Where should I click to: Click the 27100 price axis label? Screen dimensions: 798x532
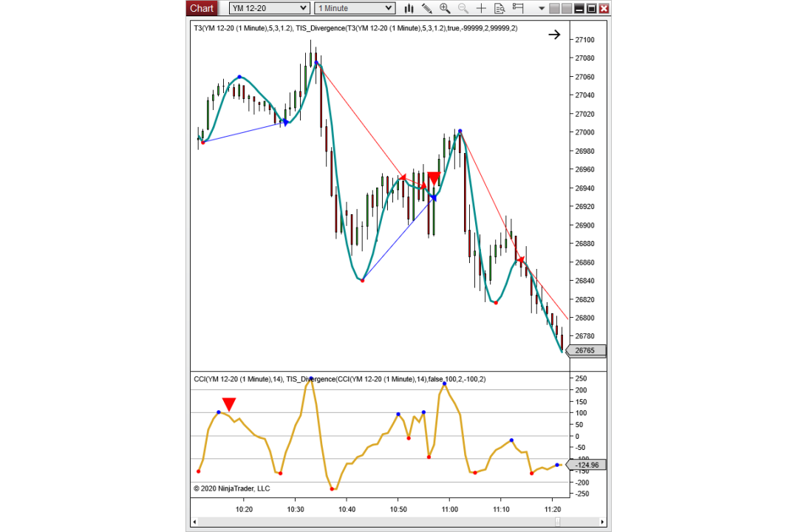click(584, 40)
